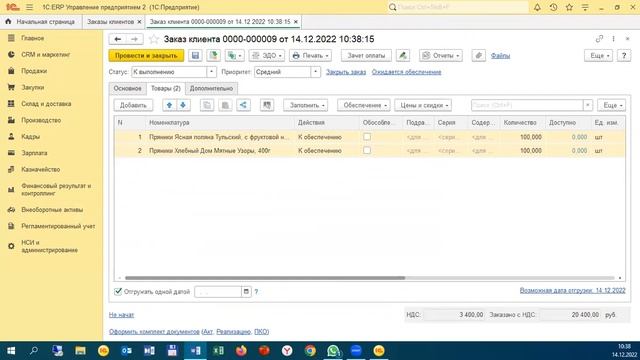This screenshot has height=360, width=640.
Task: Open the Заполнить dropdown
Action: tap(306, 105)
